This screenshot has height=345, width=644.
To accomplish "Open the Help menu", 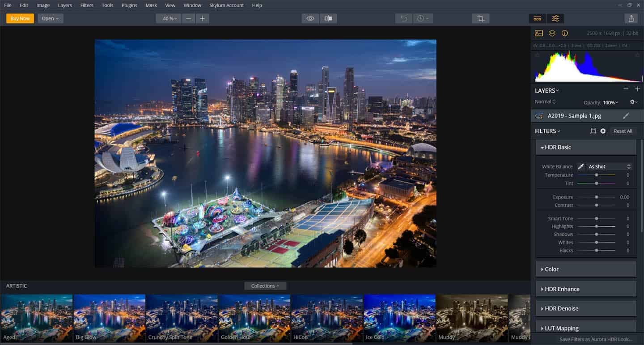I will (x=257, y=5).
